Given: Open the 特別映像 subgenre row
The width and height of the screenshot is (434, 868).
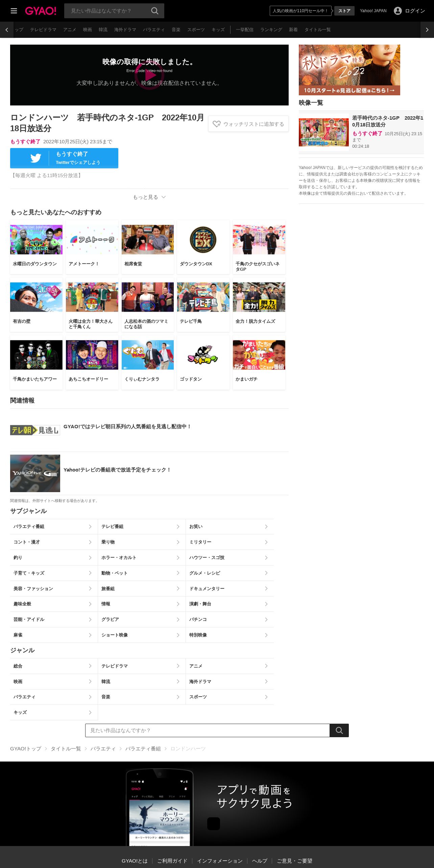Looking at the screenshot, I should 230,635.
